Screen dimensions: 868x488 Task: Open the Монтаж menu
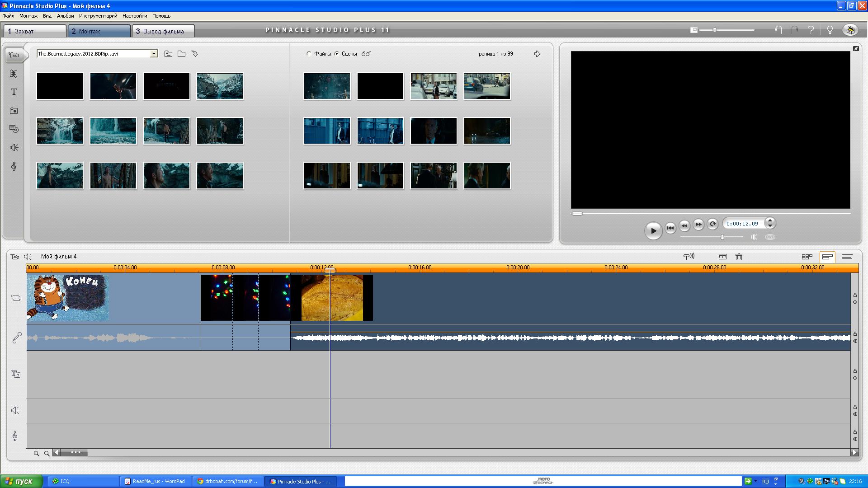(28, 16)
